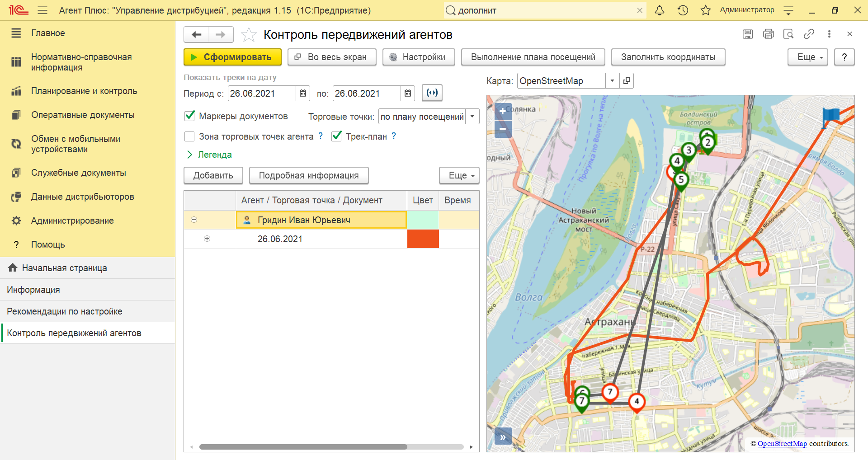Save report with diskette icon
The width and height of the screenshot is (868, 460).
point(748,34)
